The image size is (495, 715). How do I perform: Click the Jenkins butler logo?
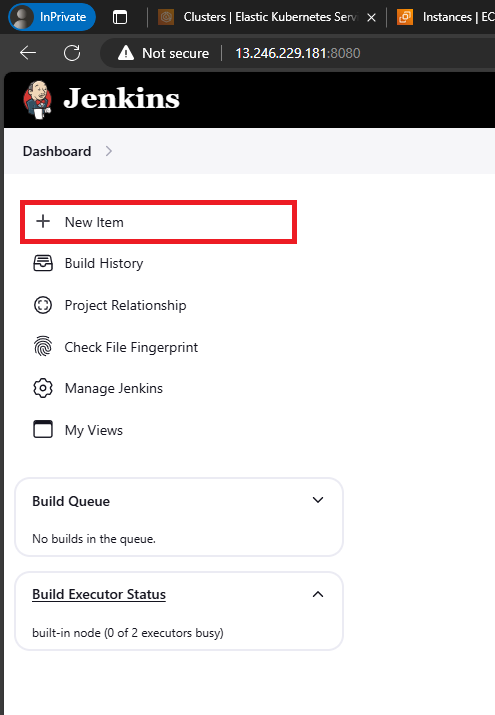[37, 99]
